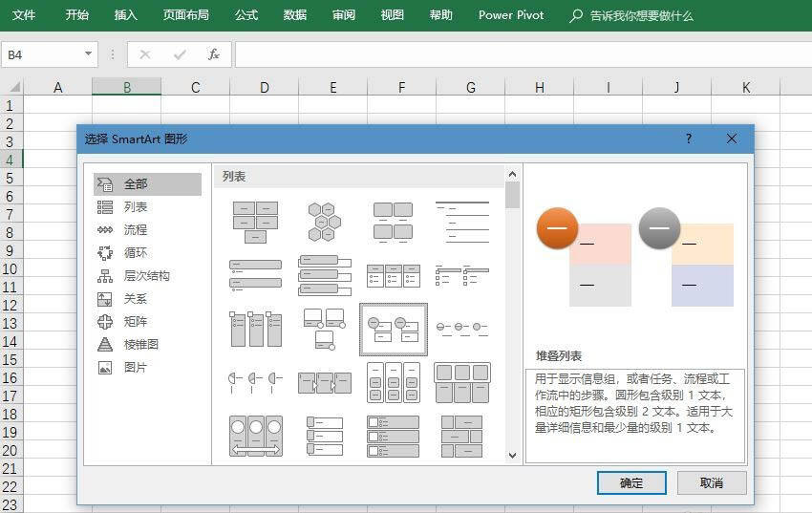Click the 列表 category icon in sidebar
The width and height of the screenshot is (812, 513).
[105, 207]
